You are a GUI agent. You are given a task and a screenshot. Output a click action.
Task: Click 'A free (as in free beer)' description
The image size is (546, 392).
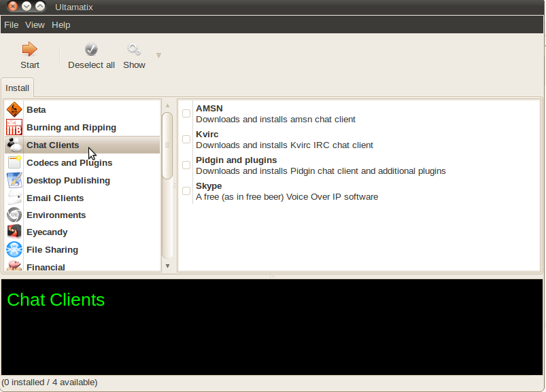287,197
